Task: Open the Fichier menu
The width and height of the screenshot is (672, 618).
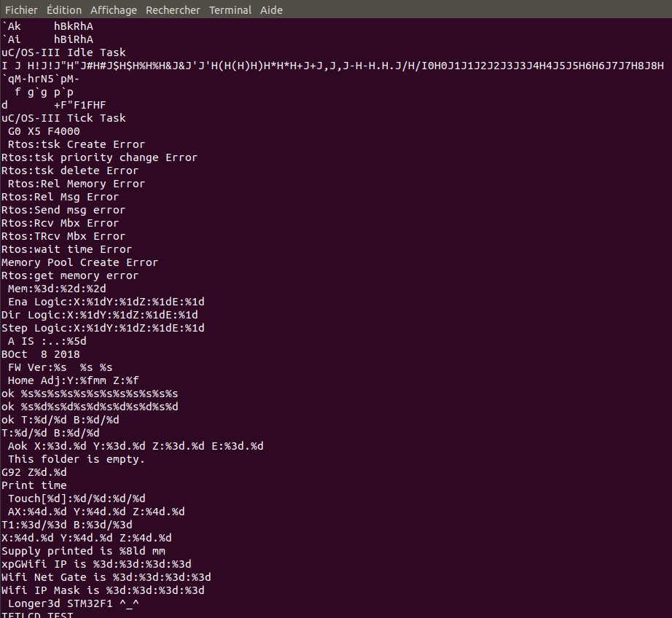Action: click(x=21, y=10)
